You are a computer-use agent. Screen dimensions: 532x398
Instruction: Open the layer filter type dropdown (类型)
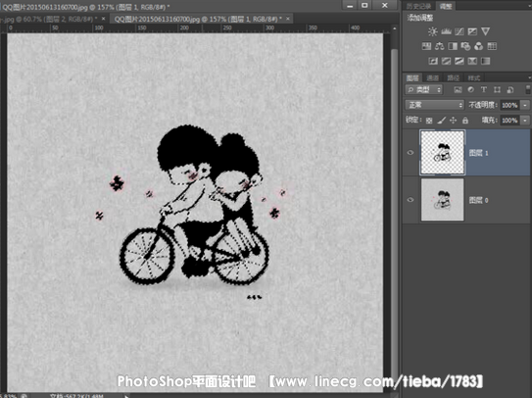tap(424, 89)
